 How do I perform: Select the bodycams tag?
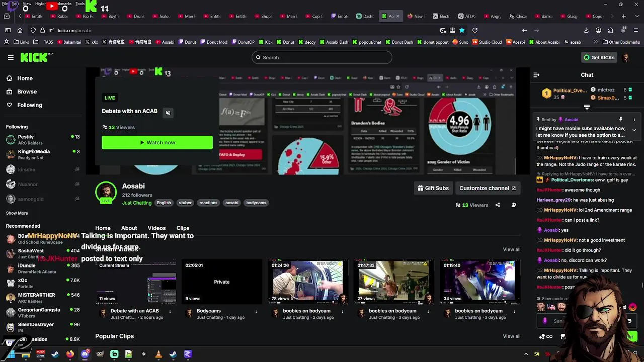[x=256, y=203]
